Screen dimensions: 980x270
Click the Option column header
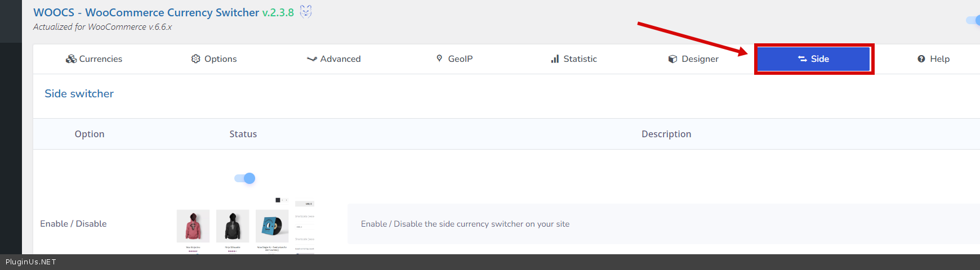(90, 134)
